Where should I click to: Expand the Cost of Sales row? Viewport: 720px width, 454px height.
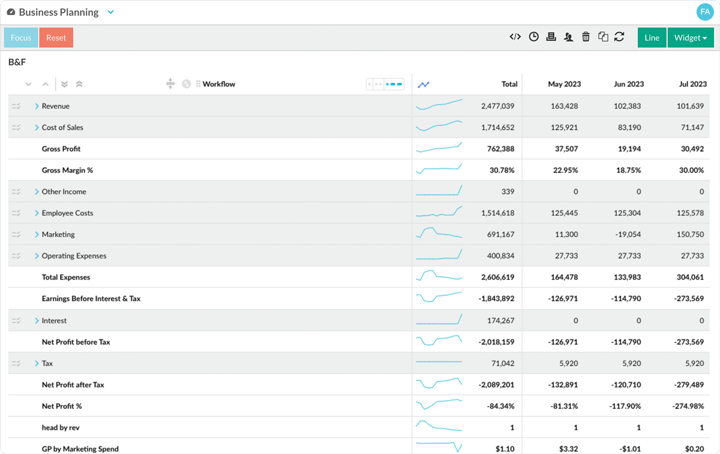[37, 128]
